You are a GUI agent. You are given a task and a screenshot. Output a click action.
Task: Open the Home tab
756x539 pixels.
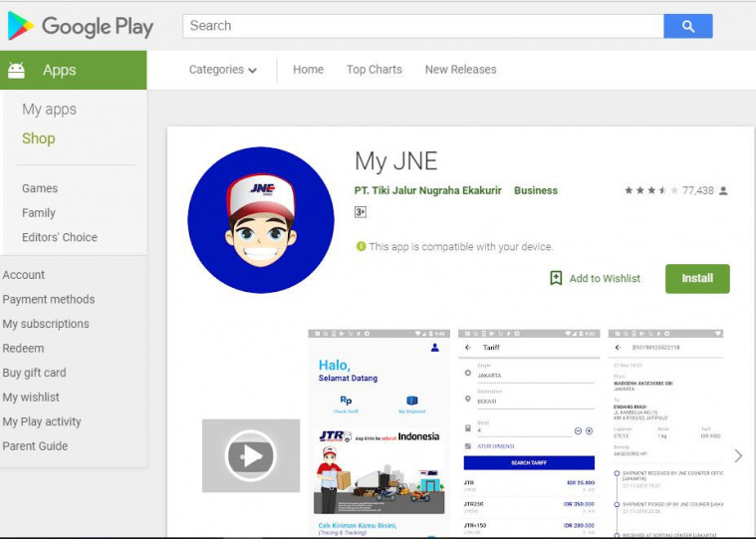(308, 70)
